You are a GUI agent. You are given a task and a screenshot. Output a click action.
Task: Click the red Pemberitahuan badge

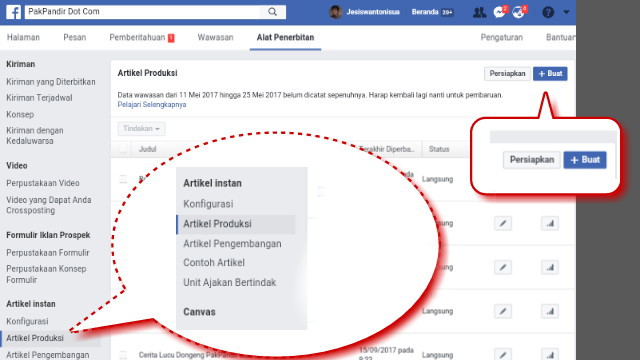(x=171, y=38)
